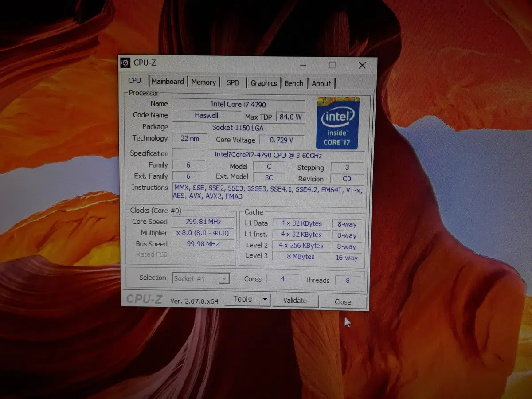Click the Instructions list starting with MMX

coord(268,192)
